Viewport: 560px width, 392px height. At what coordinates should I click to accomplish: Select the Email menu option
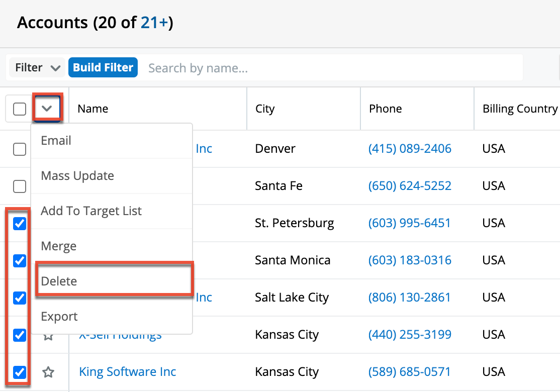(x=56, y=141)
